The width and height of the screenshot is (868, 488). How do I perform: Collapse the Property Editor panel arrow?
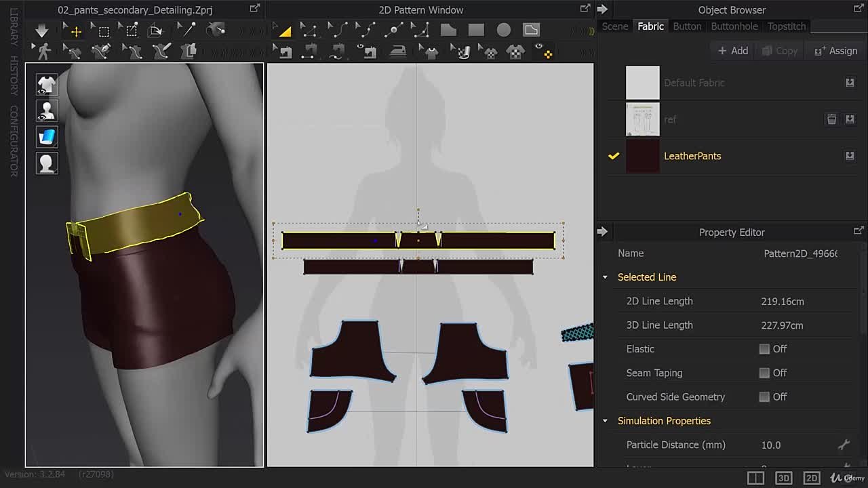click(x=602, y=232)
